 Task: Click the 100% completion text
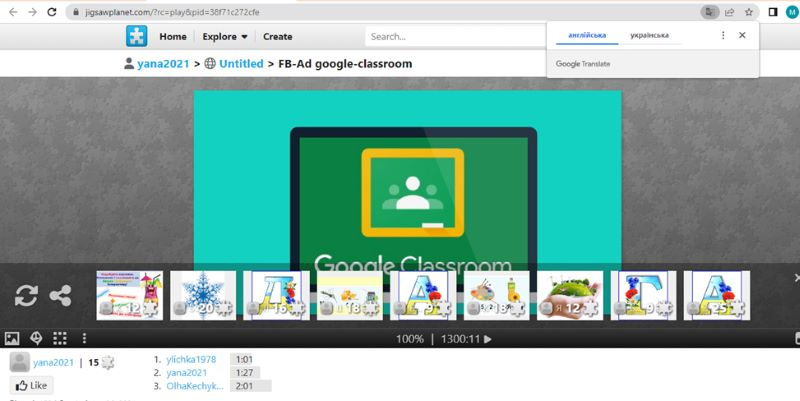point(410,339)
